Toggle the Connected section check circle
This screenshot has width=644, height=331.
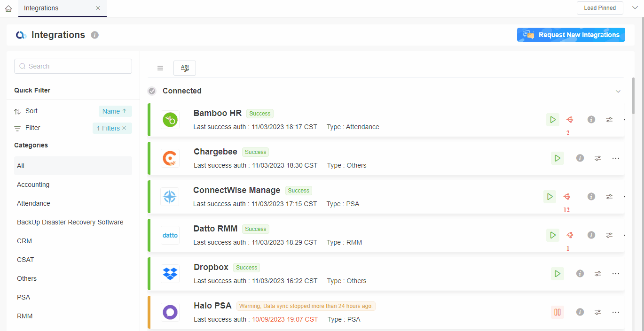point(152,91)
